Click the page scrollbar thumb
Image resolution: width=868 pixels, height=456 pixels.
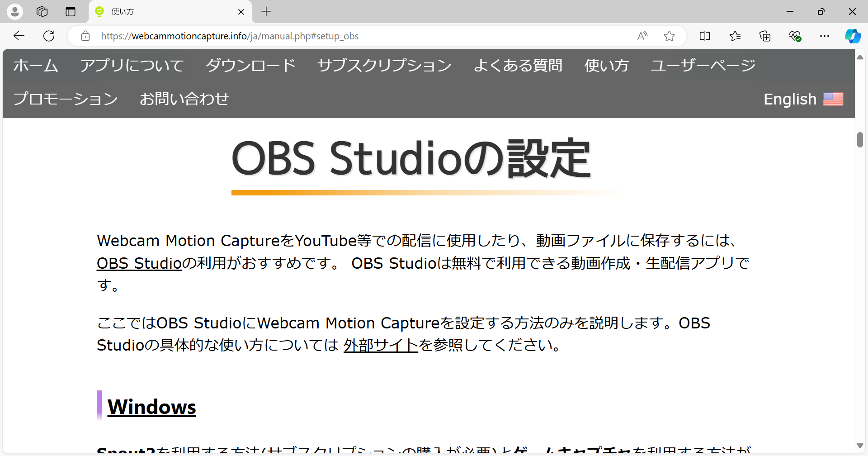point(860,140)
